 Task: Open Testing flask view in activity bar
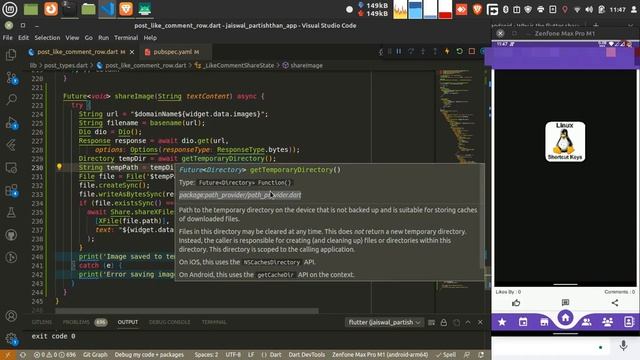(x=11, y=213)
